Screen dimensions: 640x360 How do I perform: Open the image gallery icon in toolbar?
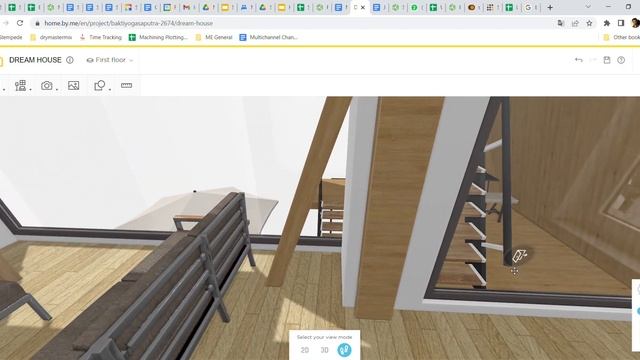tap(73, 85)
